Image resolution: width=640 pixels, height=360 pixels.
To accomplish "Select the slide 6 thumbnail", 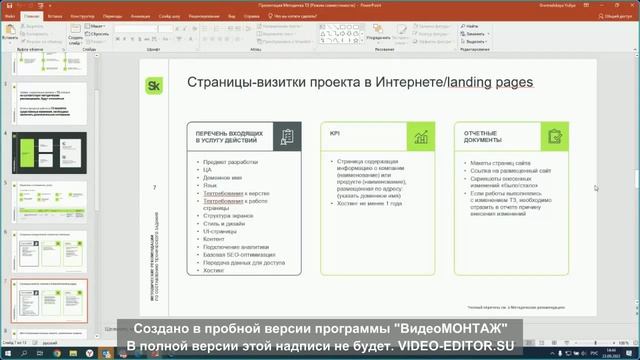I will (49, 252).
